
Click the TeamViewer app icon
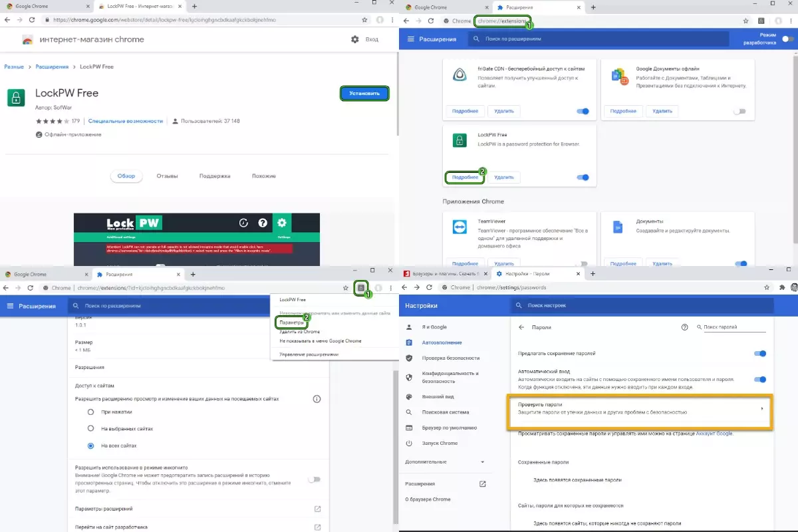click(460, 227)
